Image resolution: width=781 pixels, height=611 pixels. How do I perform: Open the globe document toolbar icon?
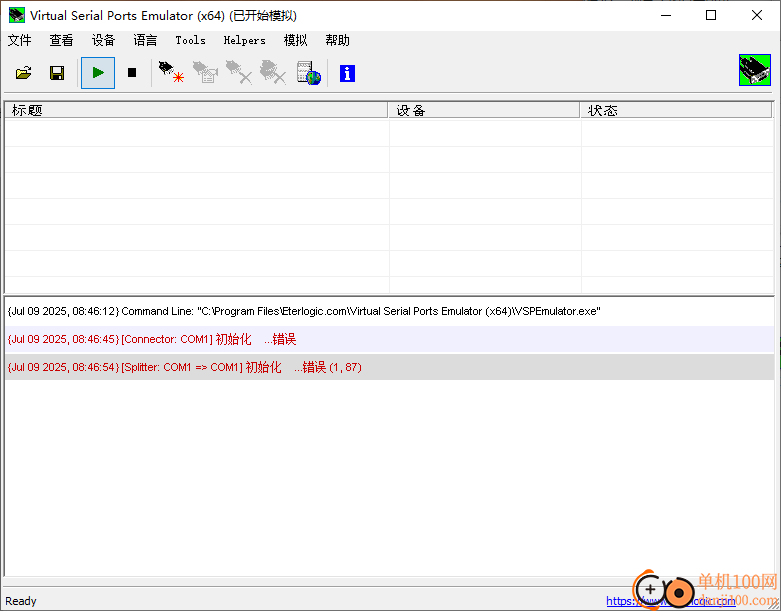click(308, 73)
